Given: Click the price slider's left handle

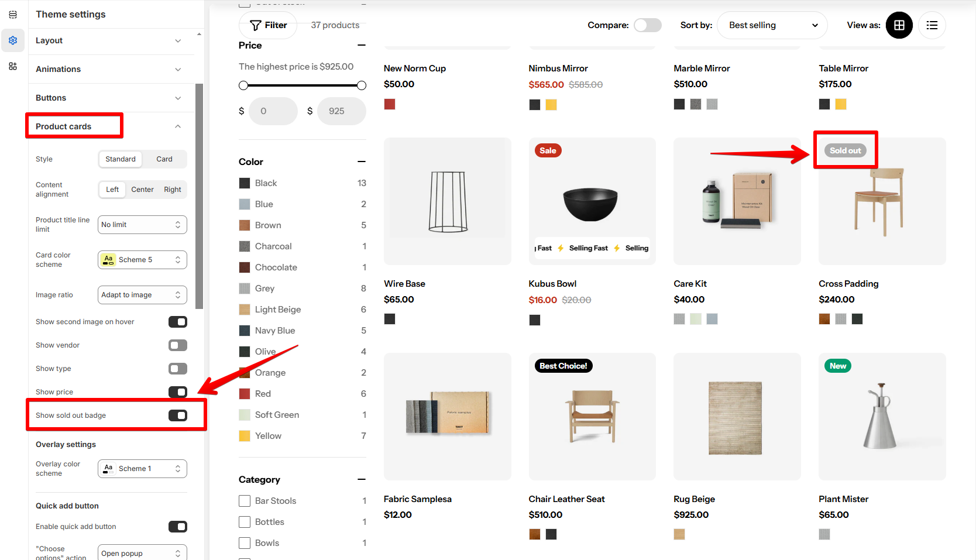Looking at the screenshot, I should [243, 85].
